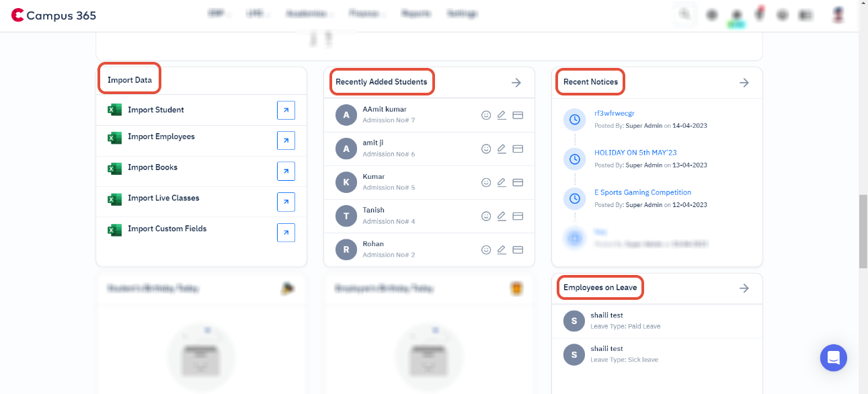
Task: Expand Recent Notices with the arrow
Action: click(x=744, y=83)
